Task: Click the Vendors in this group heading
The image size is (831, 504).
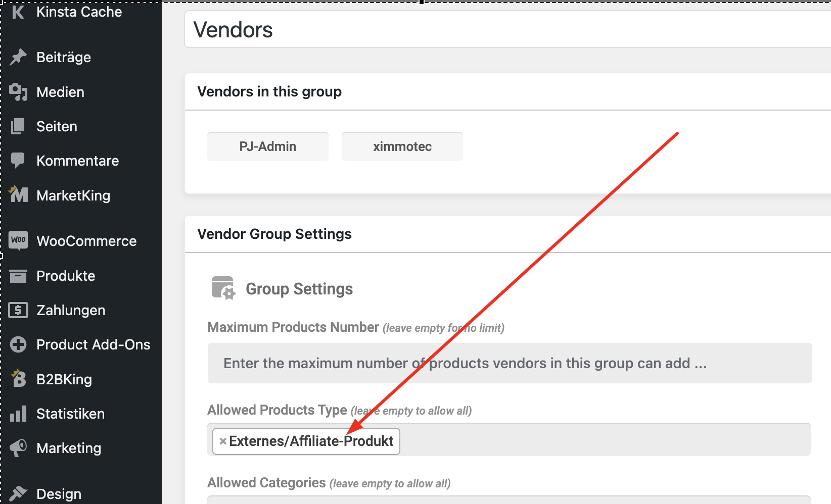Action: [269, 91]
